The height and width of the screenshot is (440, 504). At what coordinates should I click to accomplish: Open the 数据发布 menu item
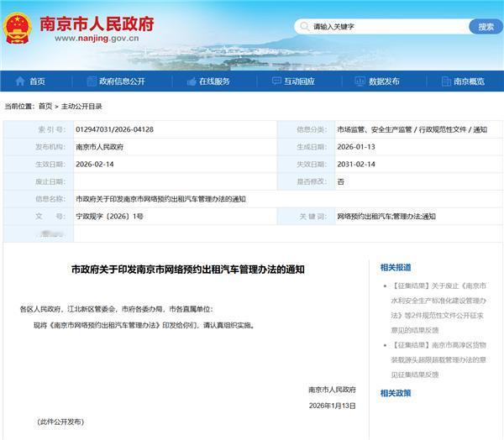[384, 81]
